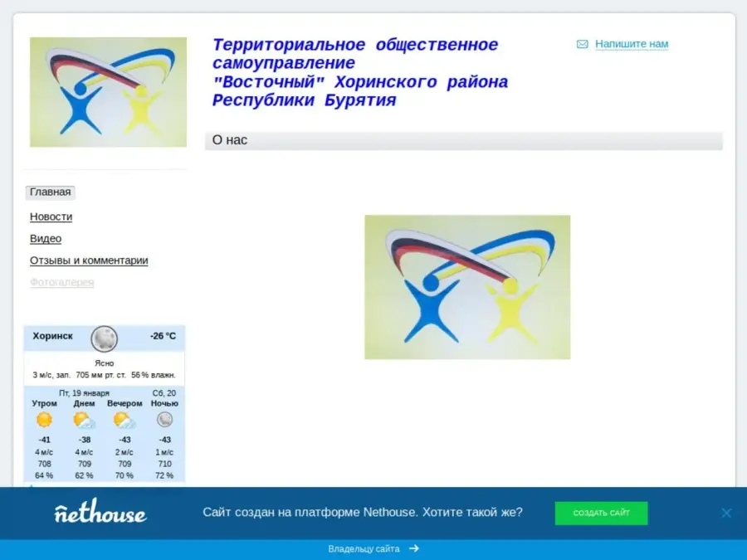Click the site logo in the top-left header
747x560 pixels.
coord(108,92)
